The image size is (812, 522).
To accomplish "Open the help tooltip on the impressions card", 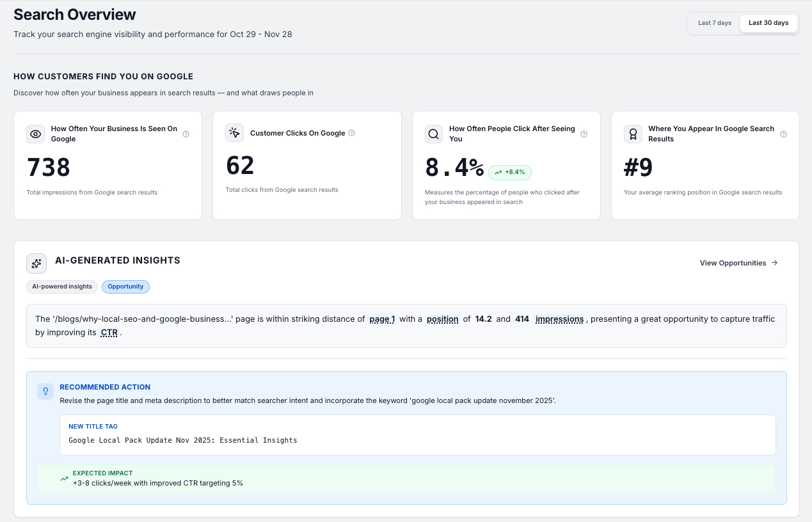I will (186, 134).
